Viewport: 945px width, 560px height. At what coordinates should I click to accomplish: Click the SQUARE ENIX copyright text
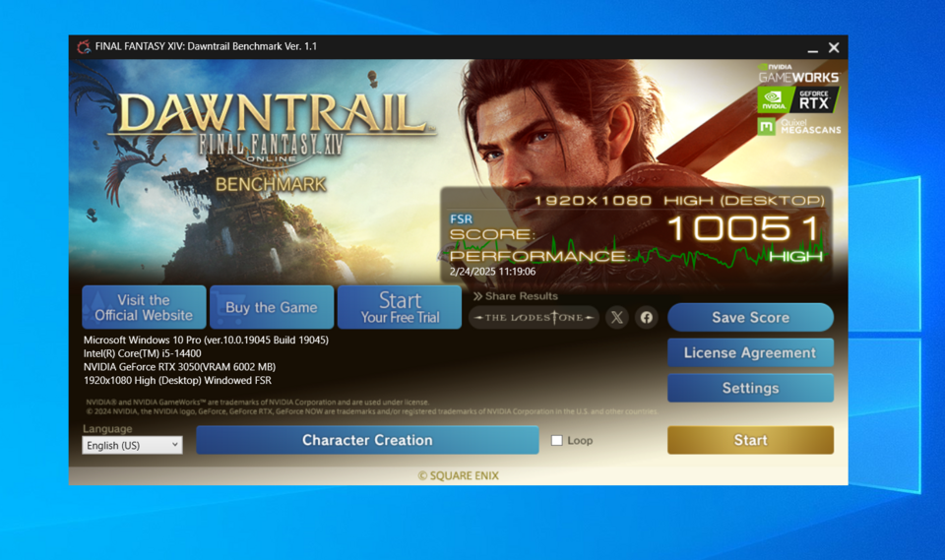tap(458, 475)
